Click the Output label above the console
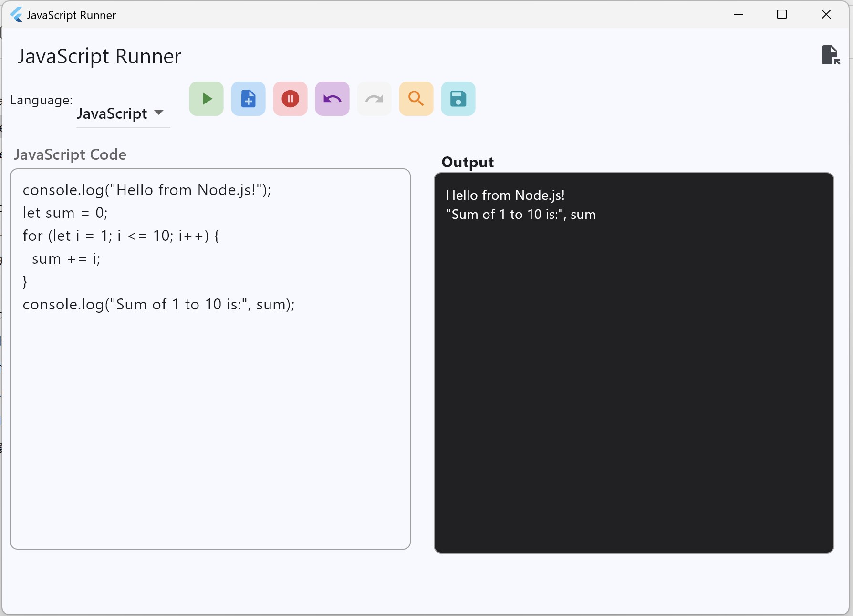 [x=467, y=162]
